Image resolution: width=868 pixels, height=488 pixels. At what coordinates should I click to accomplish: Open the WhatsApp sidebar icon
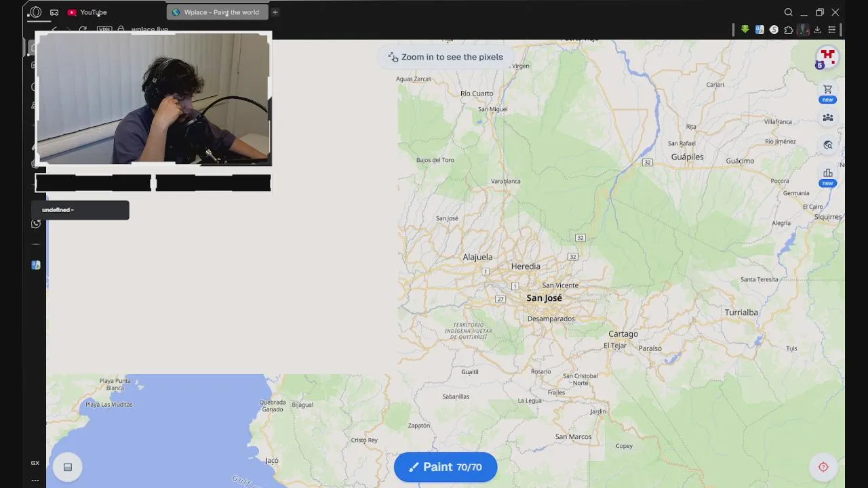(x=36, y=224)
